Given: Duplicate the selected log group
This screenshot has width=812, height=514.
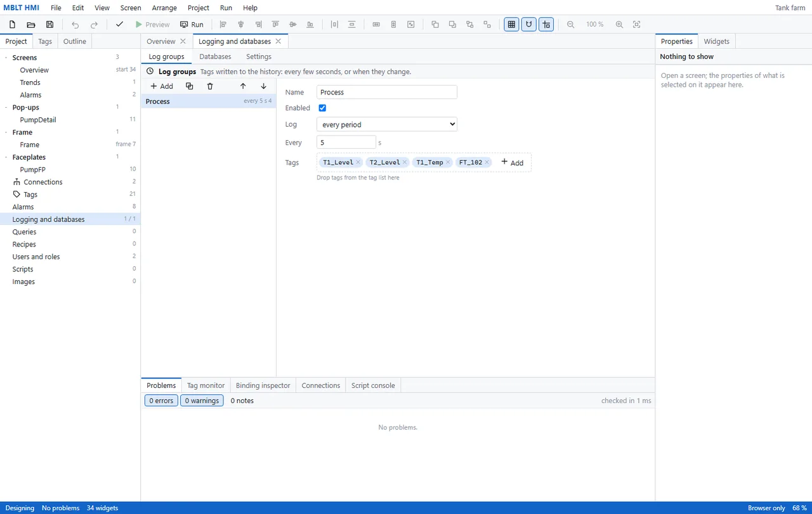Looking at the screenshot, I should [190, 86].
